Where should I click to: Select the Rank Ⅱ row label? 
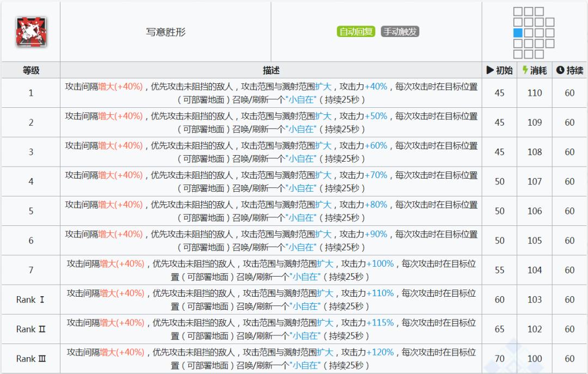[30, 329]
